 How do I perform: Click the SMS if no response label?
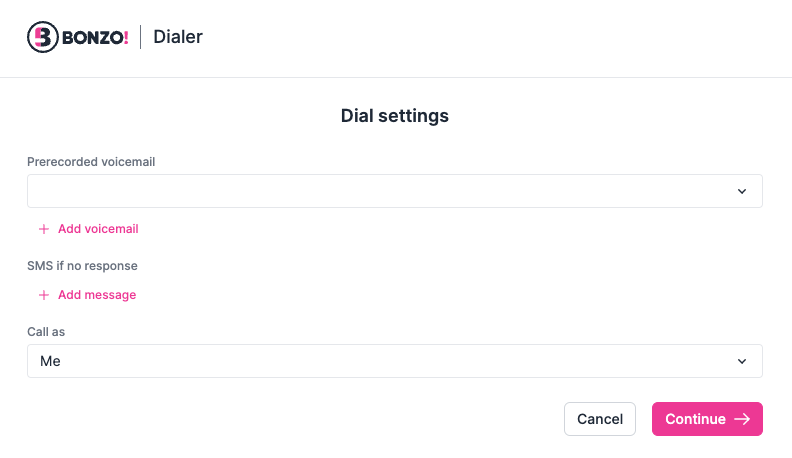[x=82, y=266]
